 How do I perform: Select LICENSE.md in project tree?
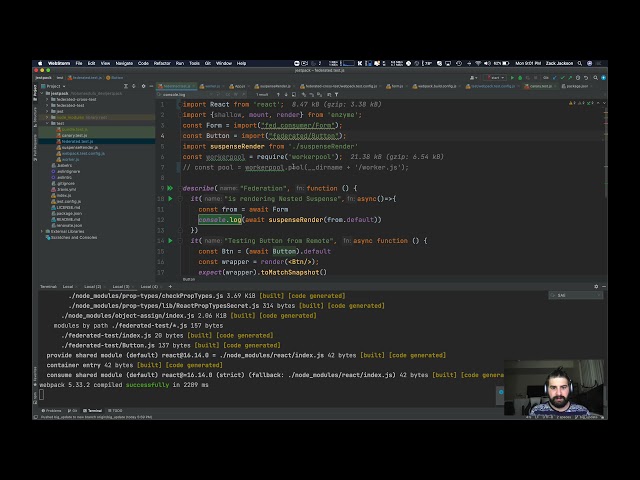[68, 207]
